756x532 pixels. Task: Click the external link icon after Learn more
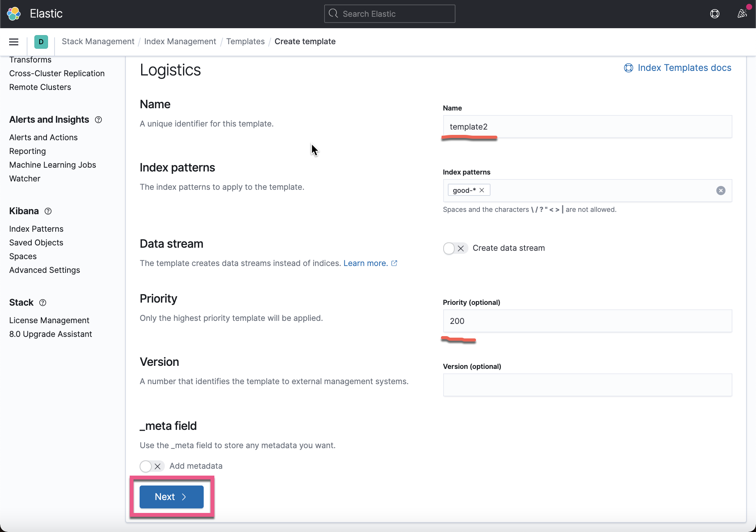394,263
